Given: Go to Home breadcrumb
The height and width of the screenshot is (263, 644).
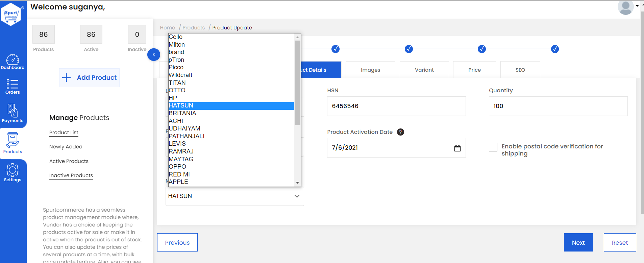Looking at the screenshot, I should pos(168,28).
